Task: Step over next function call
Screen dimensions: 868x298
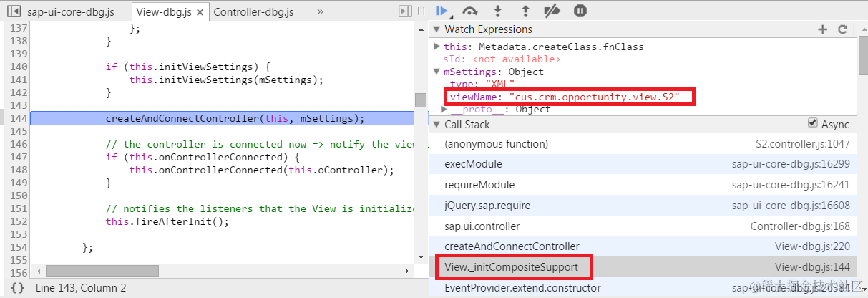Action: point(469,11)
